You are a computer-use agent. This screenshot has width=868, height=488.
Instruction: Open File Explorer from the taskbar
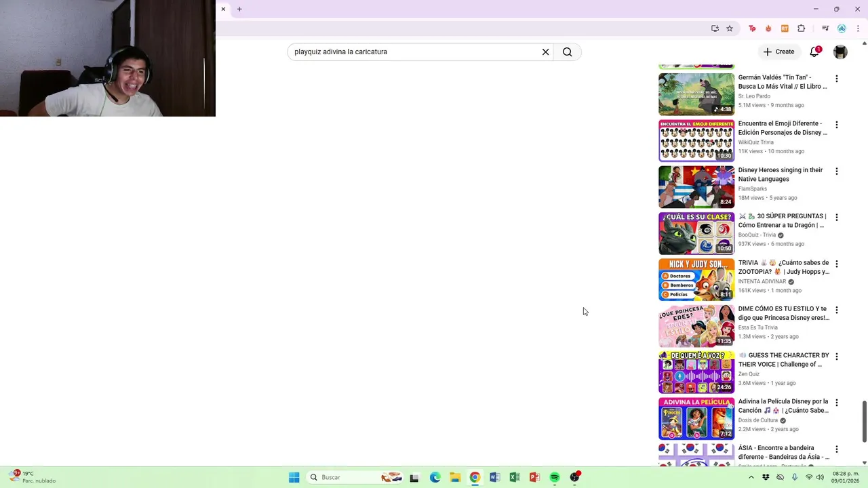[x=455, y=477]
